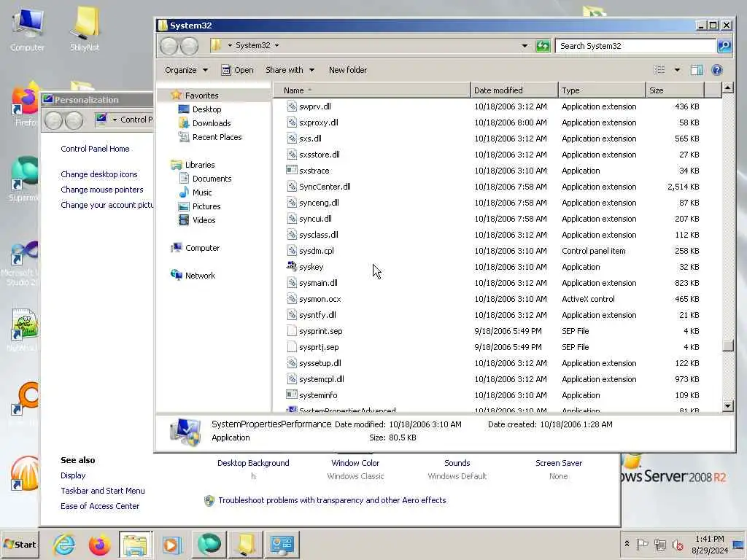Click the network tray icon

659,544
